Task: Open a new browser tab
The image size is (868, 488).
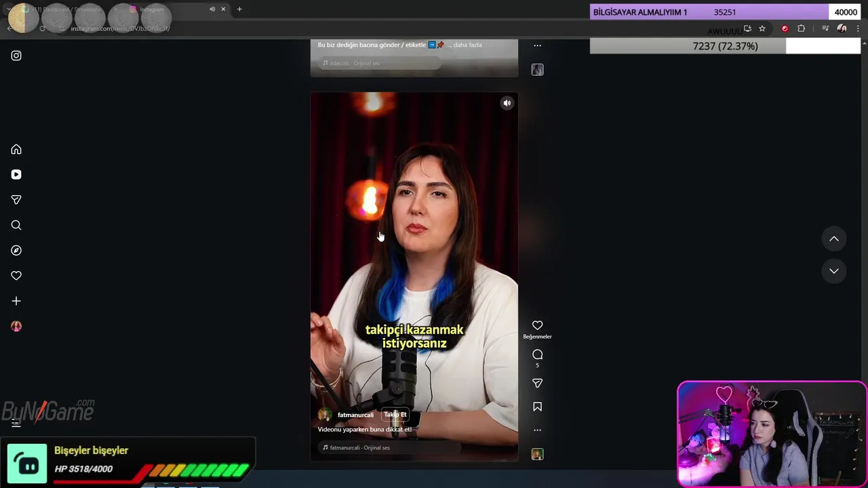Action: click(239, 9)
